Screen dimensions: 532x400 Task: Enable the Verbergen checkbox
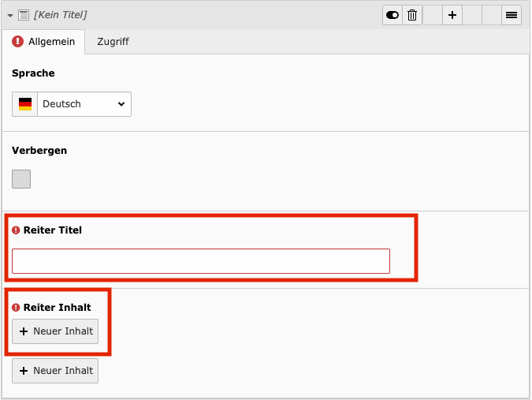21,179
